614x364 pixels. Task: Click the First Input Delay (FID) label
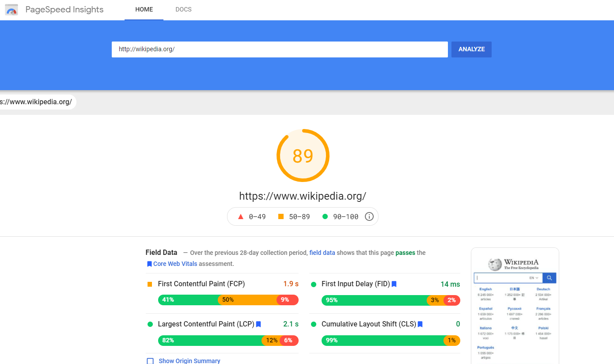(356, 284)
